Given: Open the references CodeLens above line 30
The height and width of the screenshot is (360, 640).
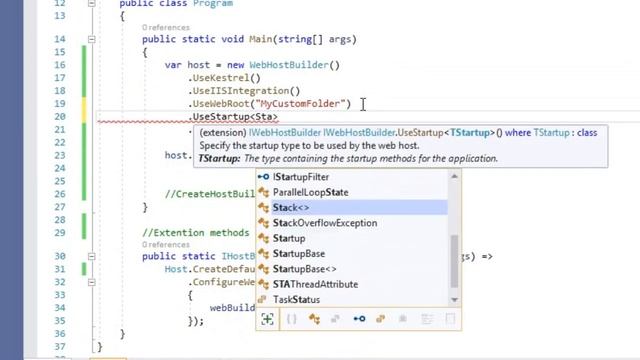Looking at the screenshot, I should [166, 244].
